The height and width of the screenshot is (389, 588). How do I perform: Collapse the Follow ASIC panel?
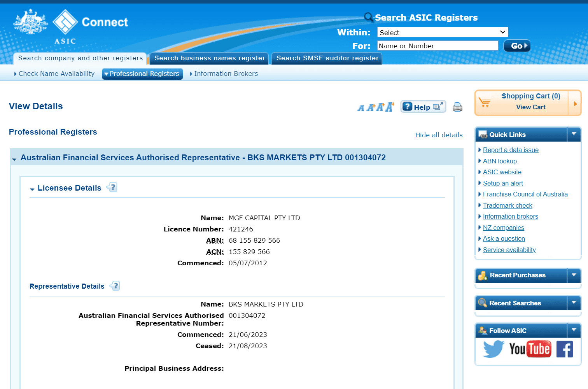click(574, 330)
